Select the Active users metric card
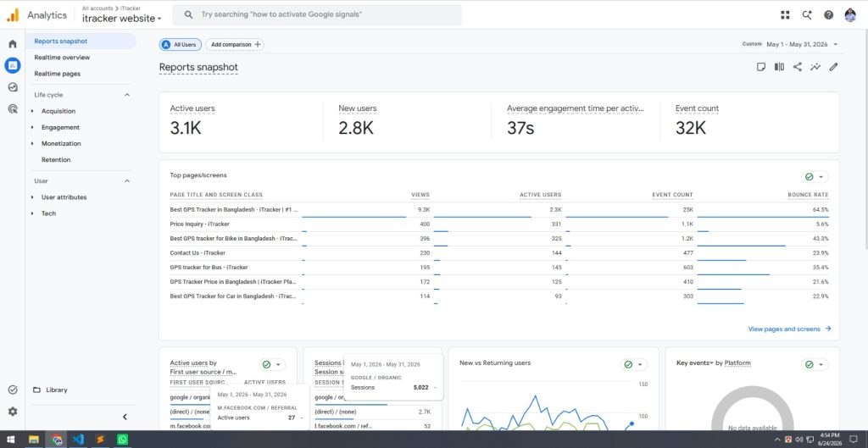868x448 pixels. (241, 122)
